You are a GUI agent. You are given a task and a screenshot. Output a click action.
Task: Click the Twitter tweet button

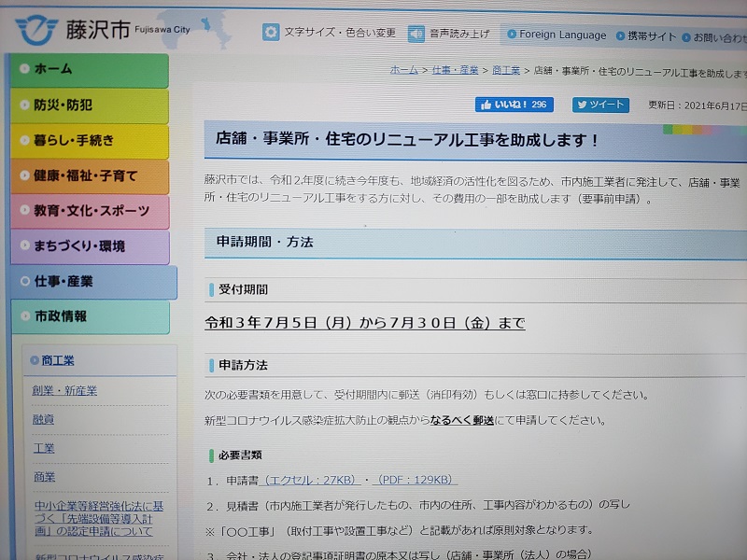[600, 105]
